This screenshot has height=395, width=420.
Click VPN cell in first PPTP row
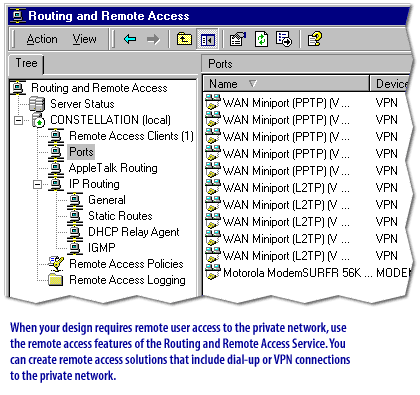point(387,103)
